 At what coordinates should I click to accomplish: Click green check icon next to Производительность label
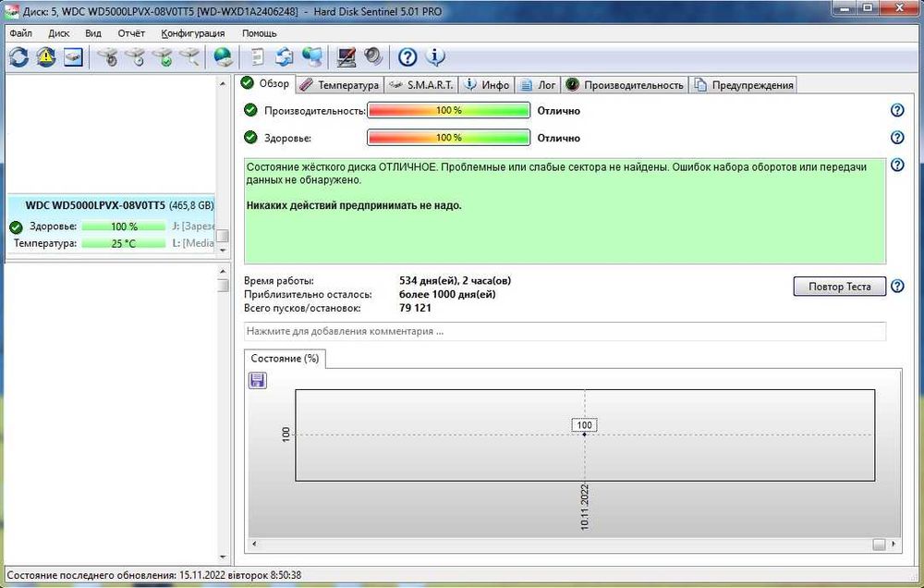click(x=250, y=110)
